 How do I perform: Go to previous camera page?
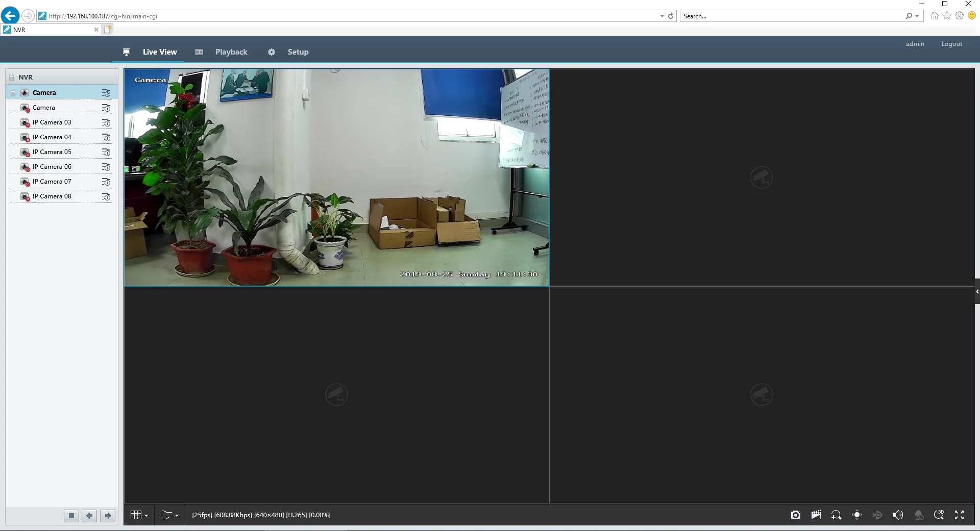coord(89,516)
